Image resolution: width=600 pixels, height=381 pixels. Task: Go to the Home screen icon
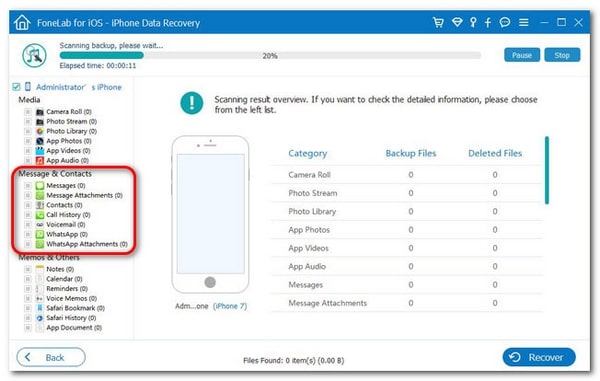(x=22, y=23)
